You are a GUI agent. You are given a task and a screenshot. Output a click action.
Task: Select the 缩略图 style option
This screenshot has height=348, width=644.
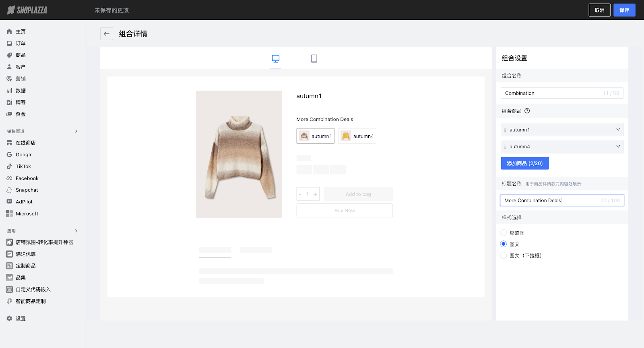(504, 233)
